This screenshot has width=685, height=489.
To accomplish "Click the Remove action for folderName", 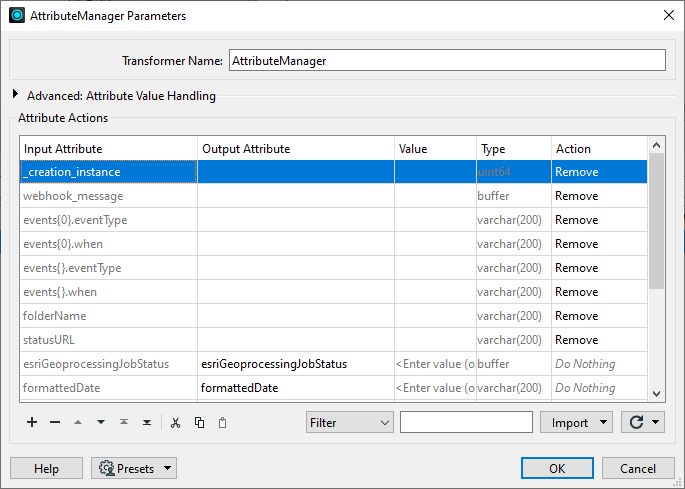I will (x=599, y=316).
